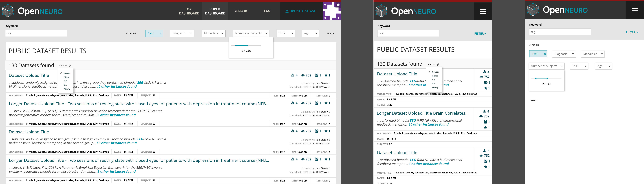644x184 pixels.
Task: Click the bookmark star icon on the first dataset
Action: click(326, 75)
